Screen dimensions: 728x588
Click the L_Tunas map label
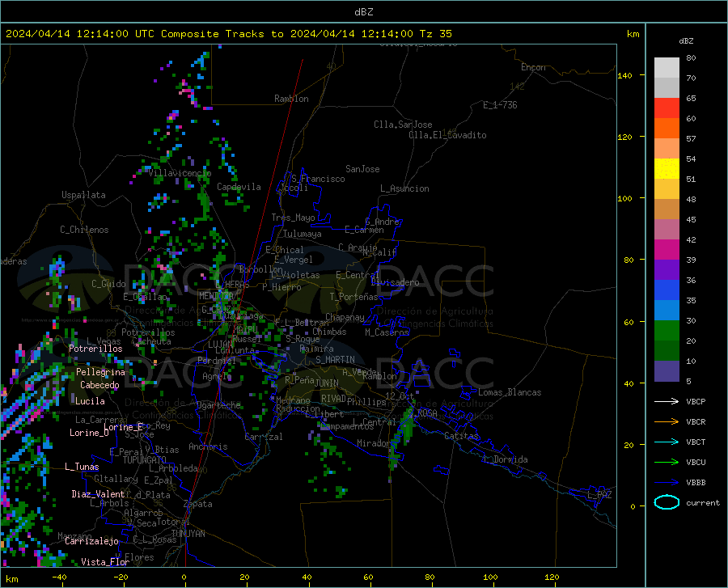(x=82, y=467)
